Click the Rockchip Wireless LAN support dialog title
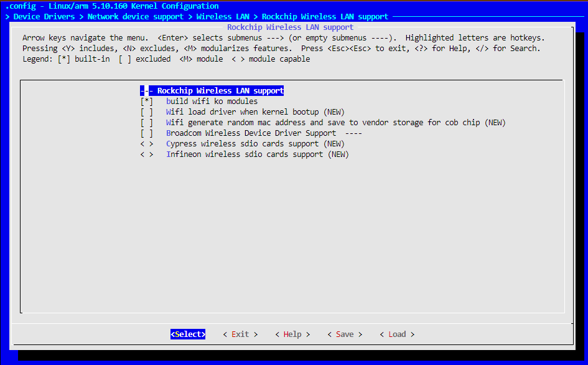 pyautogui.click(x=290, y=27)
